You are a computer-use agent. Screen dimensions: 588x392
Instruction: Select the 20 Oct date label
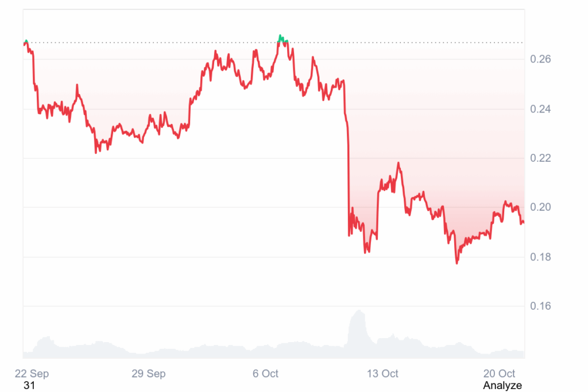500,374
